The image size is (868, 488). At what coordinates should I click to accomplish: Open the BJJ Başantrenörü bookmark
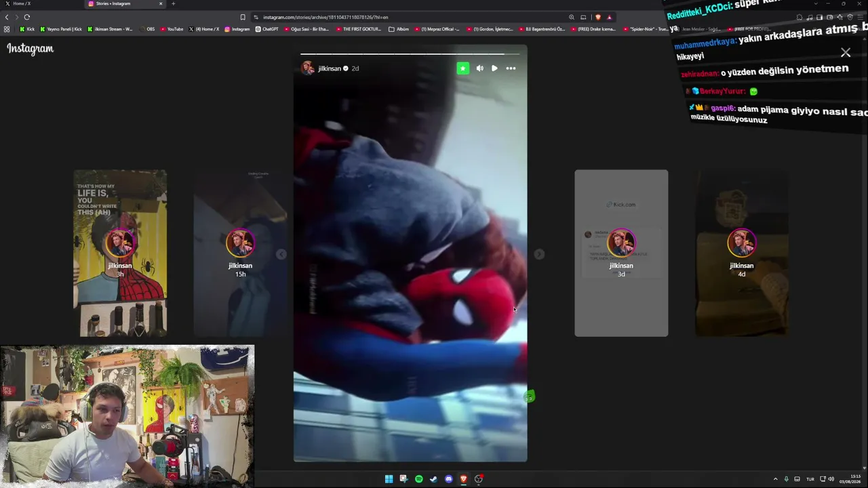coord(542,29)
